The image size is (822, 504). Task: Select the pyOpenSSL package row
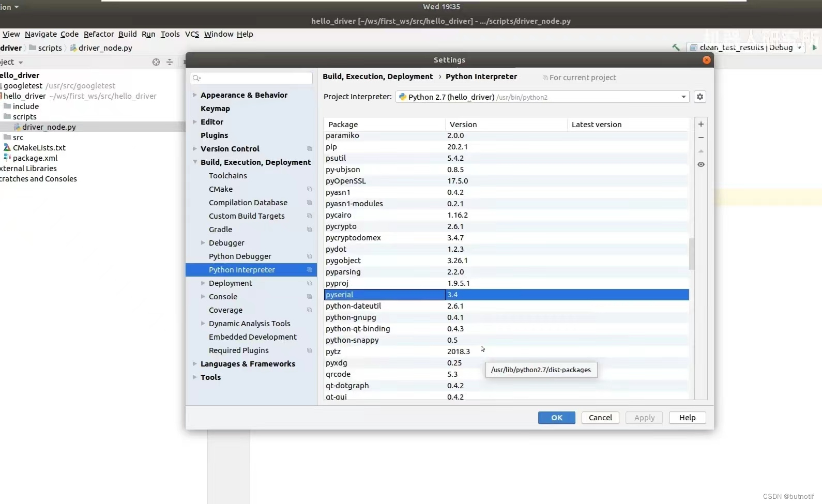point(507,181)
